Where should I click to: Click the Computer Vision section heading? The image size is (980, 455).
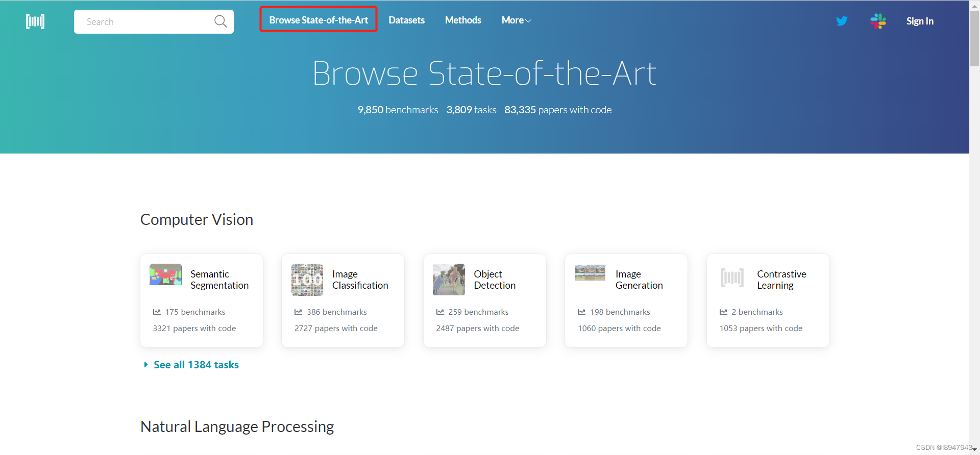197,219
